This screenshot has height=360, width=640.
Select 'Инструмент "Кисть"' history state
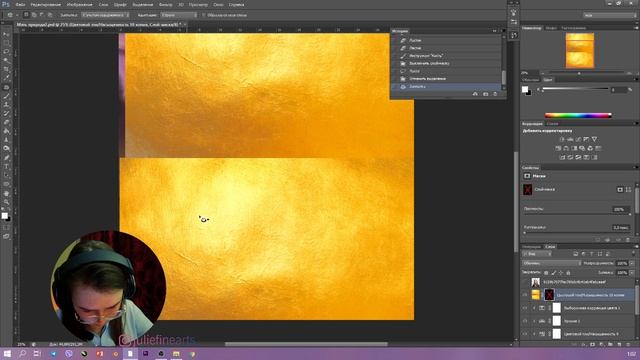click(x=447, y=56)
